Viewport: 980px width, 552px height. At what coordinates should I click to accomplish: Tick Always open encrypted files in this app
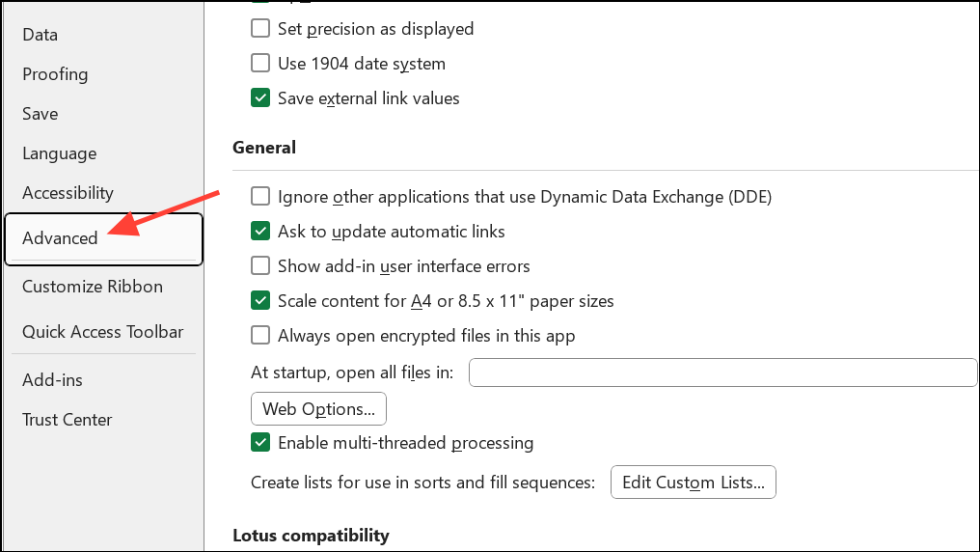[260, 336]
